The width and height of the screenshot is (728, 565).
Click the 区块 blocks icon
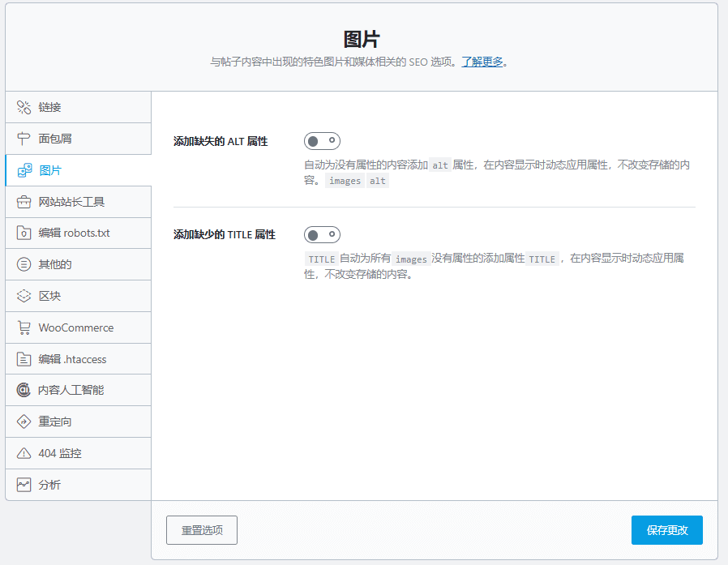[24, 296]
